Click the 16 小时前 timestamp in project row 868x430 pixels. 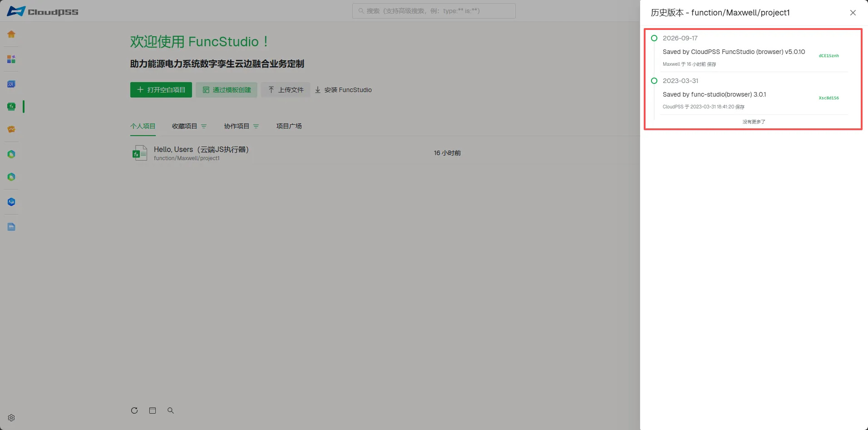pos(447,153)
